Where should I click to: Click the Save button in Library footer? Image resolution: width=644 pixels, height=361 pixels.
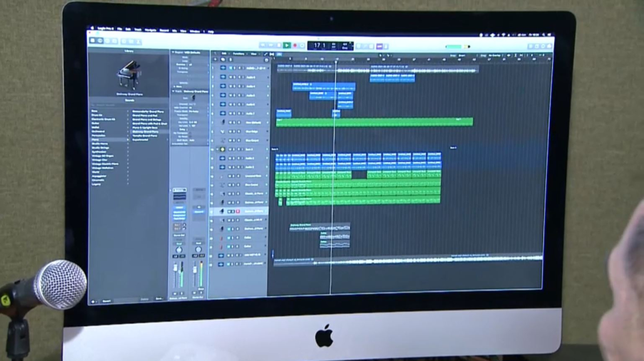[x=159, y=299]
